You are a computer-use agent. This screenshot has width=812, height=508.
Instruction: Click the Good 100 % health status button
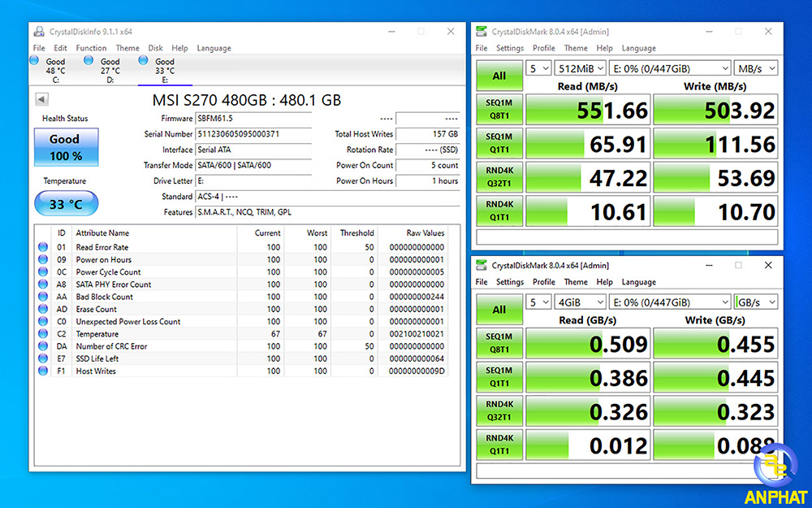66,147
